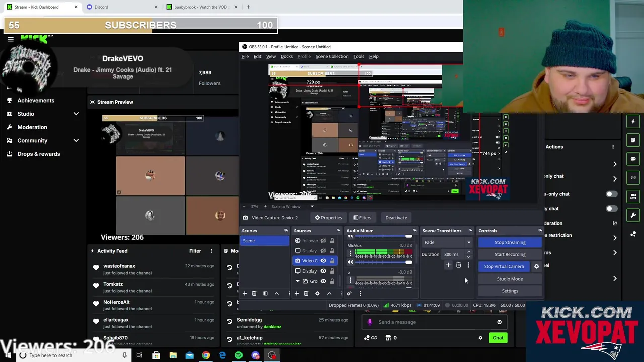This screenshot has height=362, width=644.
Task: Open Kick sidebar chat bubble icon
Action: 633,159
